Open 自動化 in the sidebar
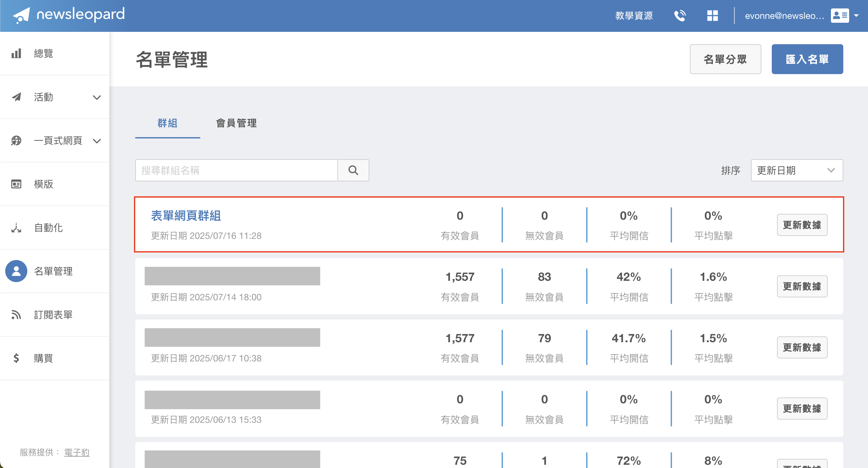This screenshot has width=868, height=468. (x=48, y=227)
